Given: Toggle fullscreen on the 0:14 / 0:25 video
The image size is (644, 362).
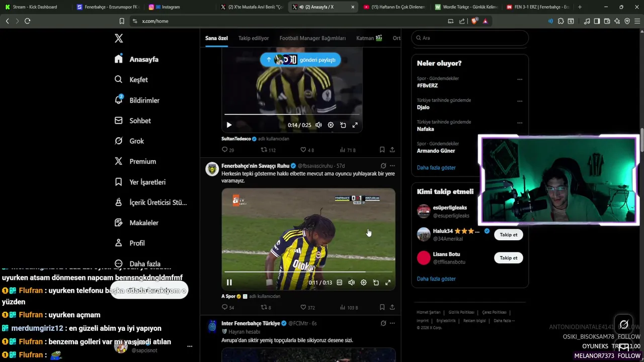Looking at the screenshot, I should tap(355, 125).
